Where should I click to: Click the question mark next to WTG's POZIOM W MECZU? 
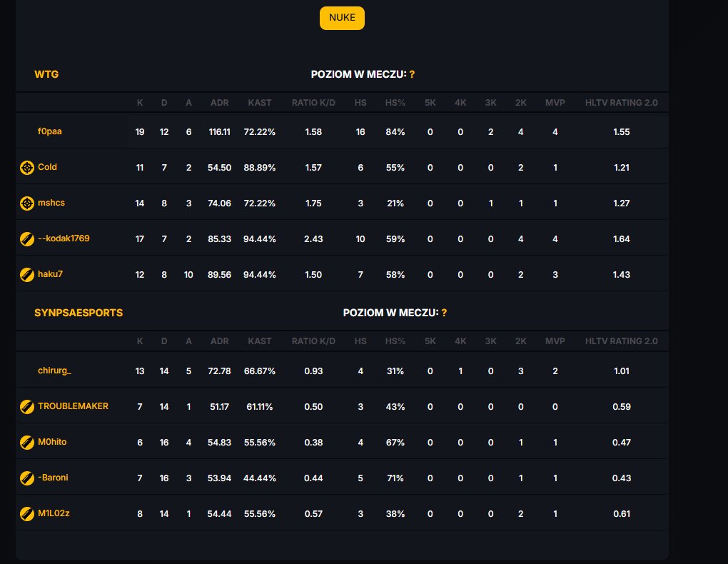click(412, 74)
